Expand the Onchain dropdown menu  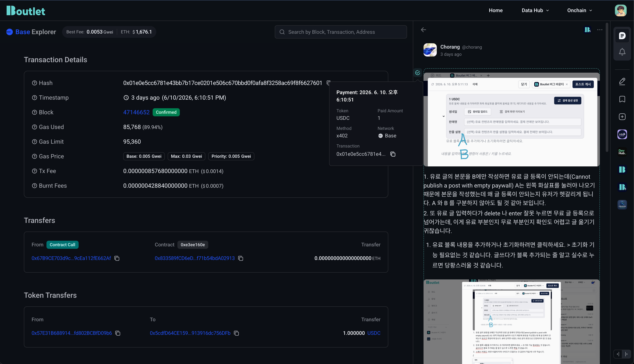click(x=579, y=10)
